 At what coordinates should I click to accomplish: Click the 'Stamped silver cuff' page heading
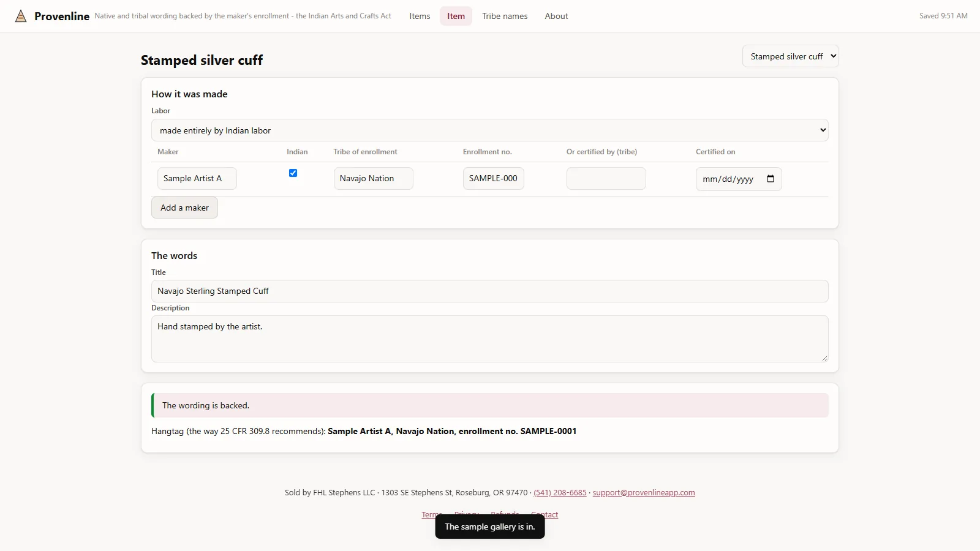pos(202,60)
